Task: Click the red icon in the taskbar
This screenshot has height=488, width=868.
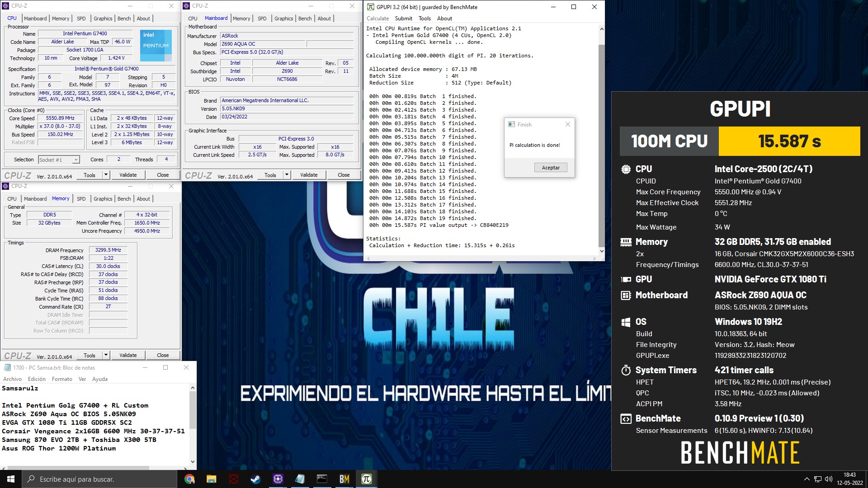Action: (x=234, y=479)
